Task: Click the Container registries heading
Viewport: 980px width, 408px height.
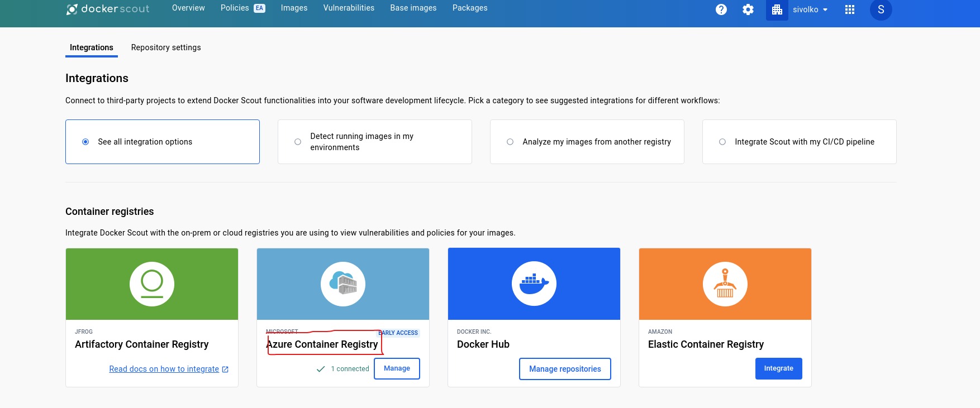Action: pos(110,212)
